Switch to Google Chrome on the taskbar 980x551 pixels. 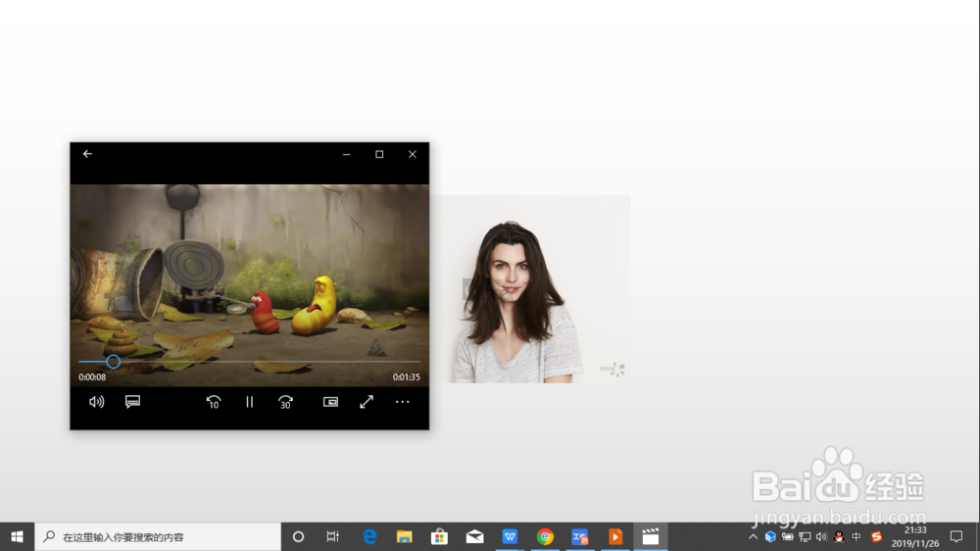(x=545, y=536)
